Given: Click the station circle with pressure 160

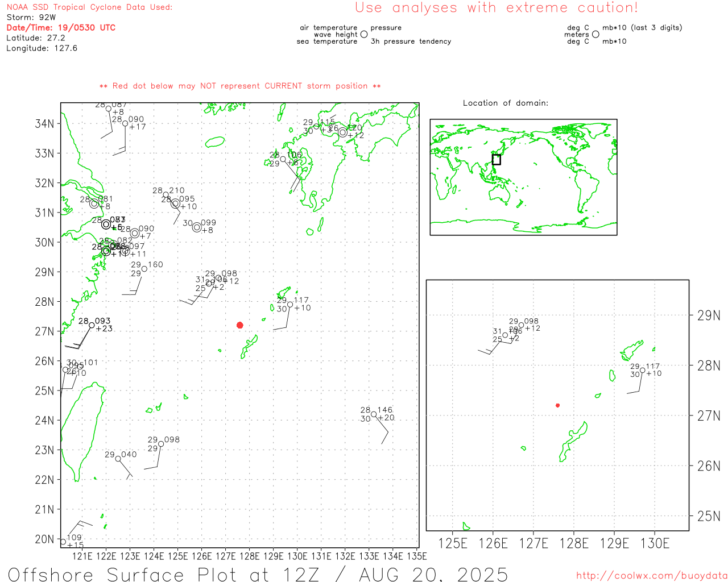Looking at the screenshot, I should pos(144,269).
